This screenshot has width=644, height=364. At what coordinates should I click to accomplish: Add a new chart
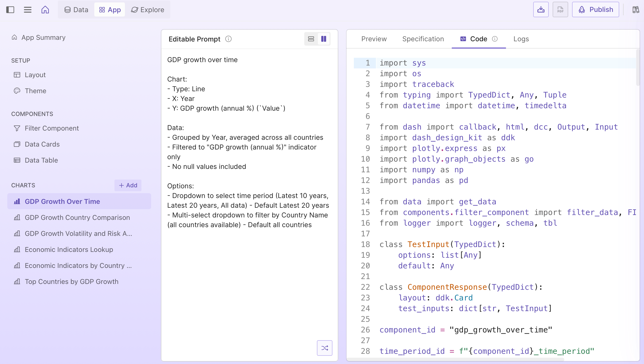point(128,185)
